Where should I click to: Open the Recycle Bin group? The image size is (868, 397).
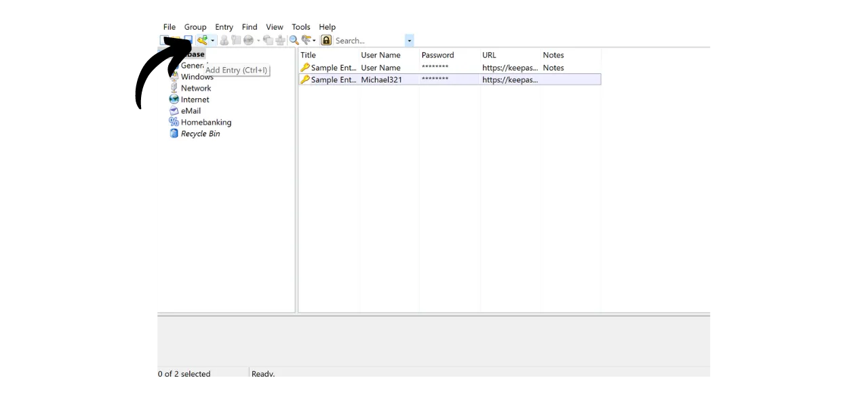(200, 133)
